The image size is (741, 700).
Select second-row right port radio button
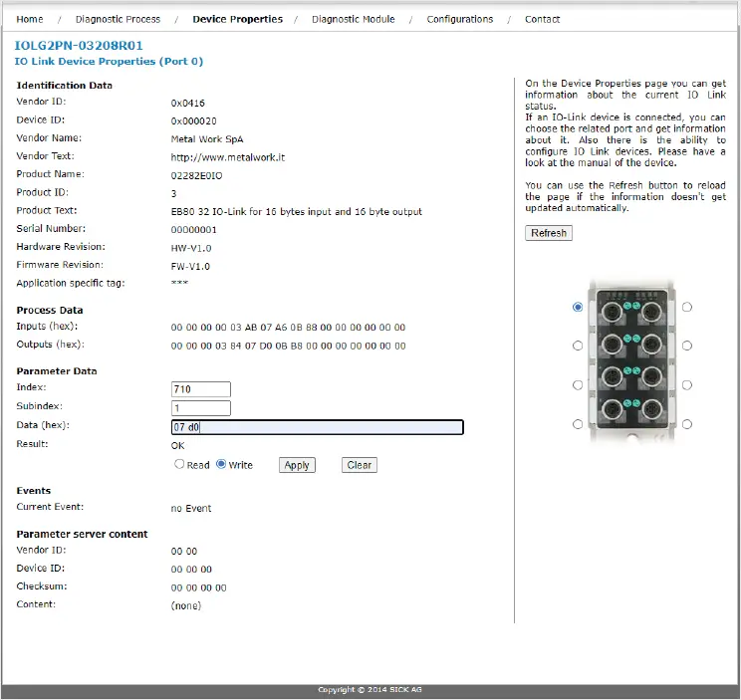tap(687, 346)
